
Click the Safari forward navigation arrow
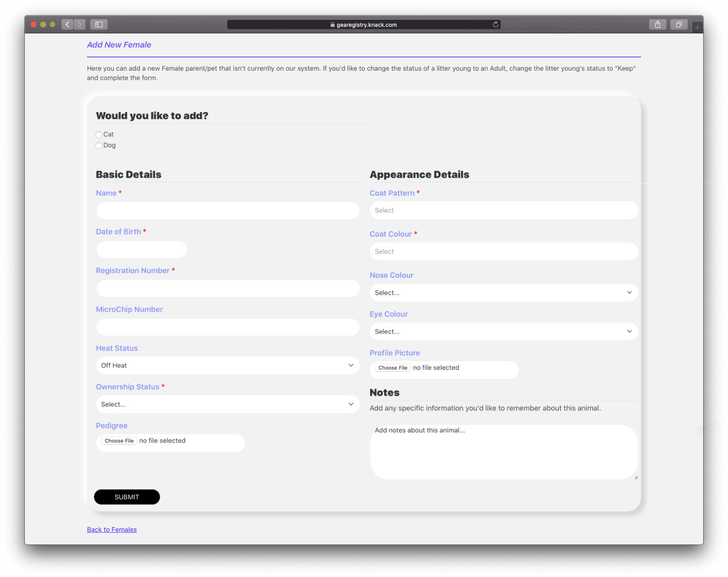pos(80,24)
